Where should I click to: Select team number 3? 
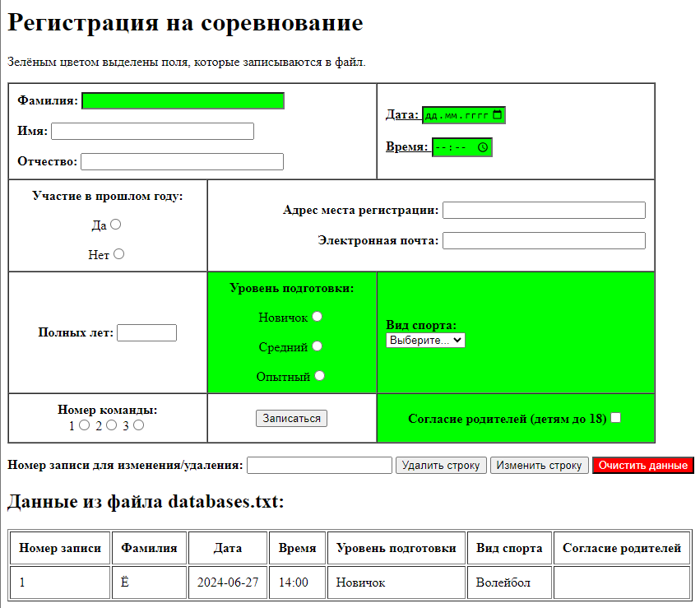[138, 425]
